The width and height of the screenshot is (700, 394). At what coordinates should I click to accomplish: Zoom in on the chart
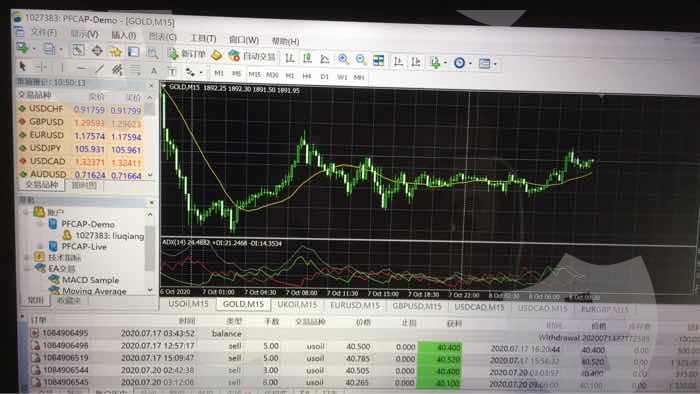(343, 59)
